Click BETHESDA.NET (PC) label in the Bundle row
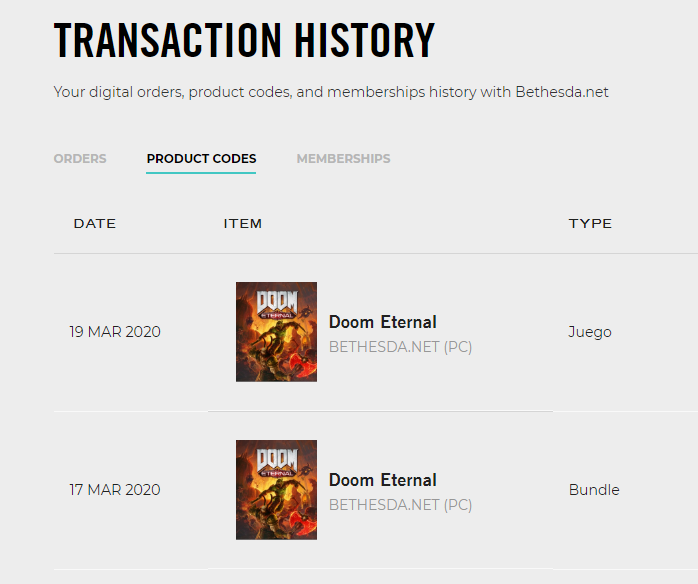 (x=400, y=505)
